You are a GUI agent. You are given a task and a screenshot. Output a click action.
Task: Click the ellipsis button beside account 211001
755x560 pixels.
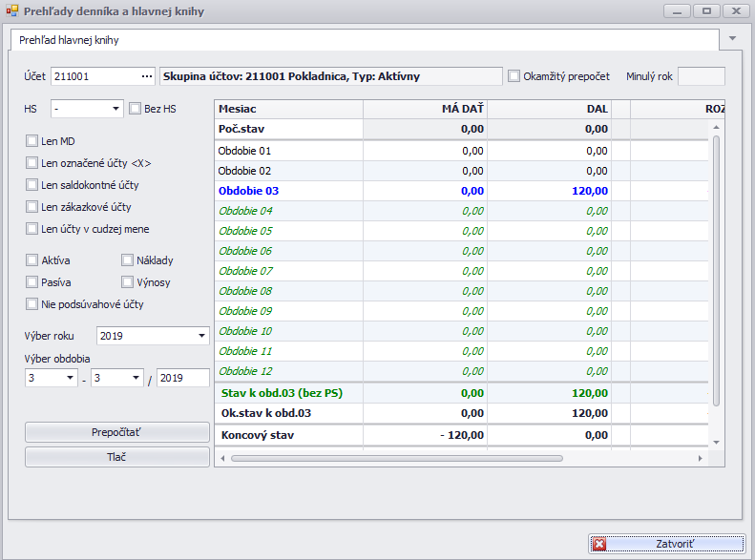tap(146, 76)
